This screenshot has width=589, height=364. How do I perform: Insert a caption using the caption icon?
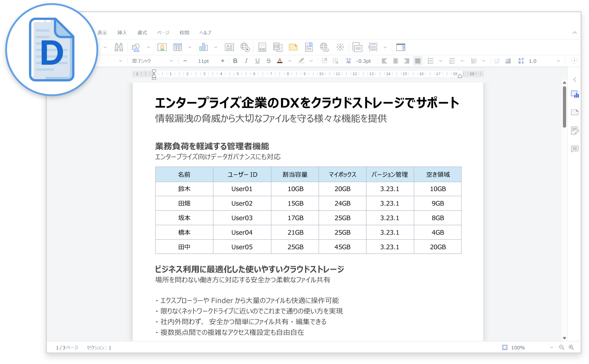click(x=262, y=47)
